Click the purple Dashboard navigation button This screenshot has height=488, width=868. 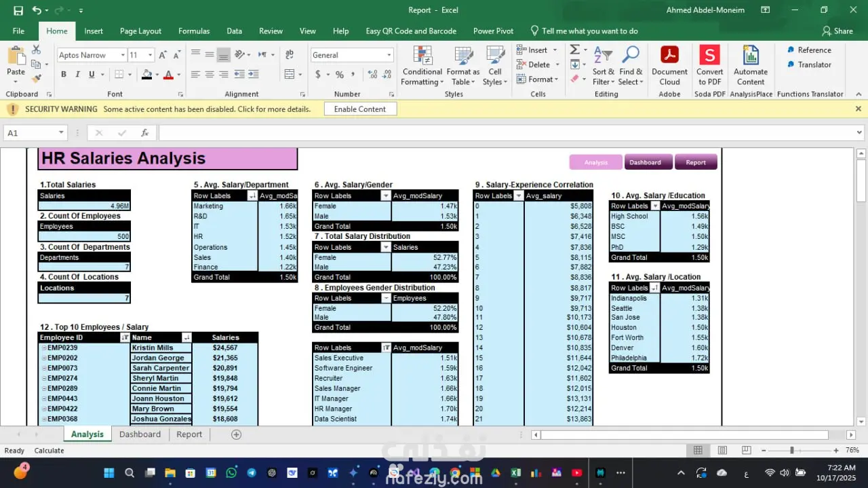[648, 162]
